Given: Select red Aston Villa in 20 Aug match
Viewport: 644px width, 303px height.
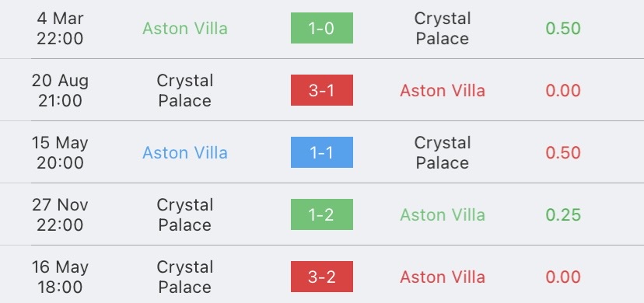Looking at the screenshot, I should (443, 91).
